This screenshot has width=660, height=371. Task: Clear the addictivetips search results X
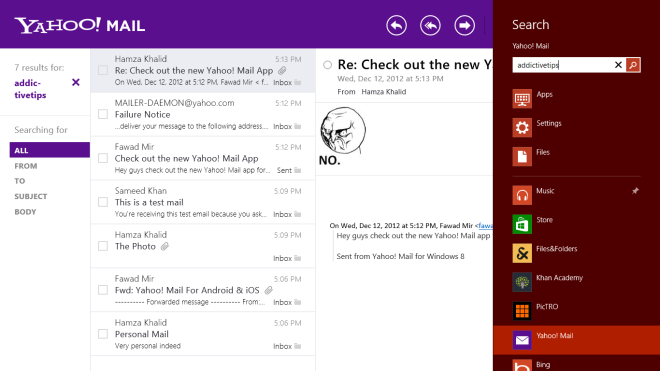[x=76, y=82]
